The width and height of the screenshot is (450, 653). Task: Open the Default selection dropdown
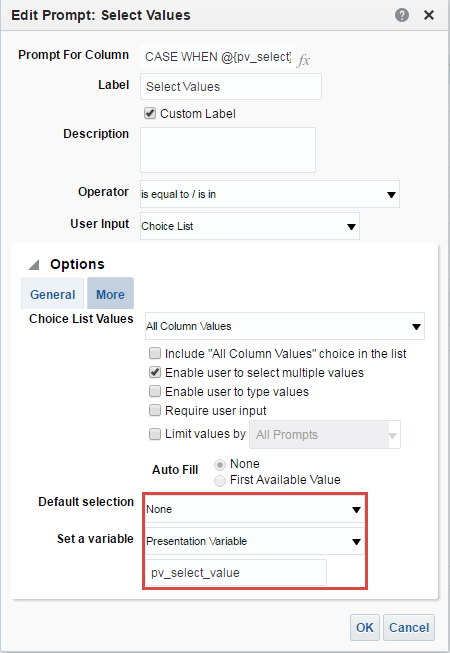pos(254,509)
